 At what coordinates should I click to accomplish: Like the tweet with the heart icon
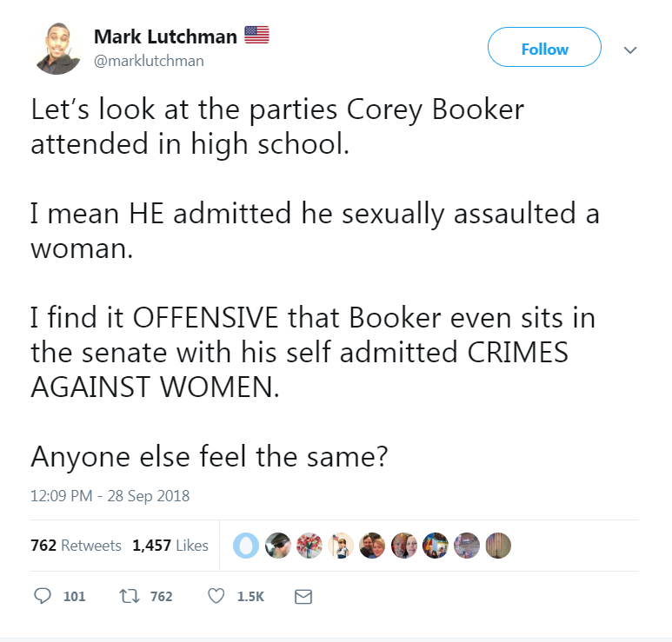[x=216, y=596]
